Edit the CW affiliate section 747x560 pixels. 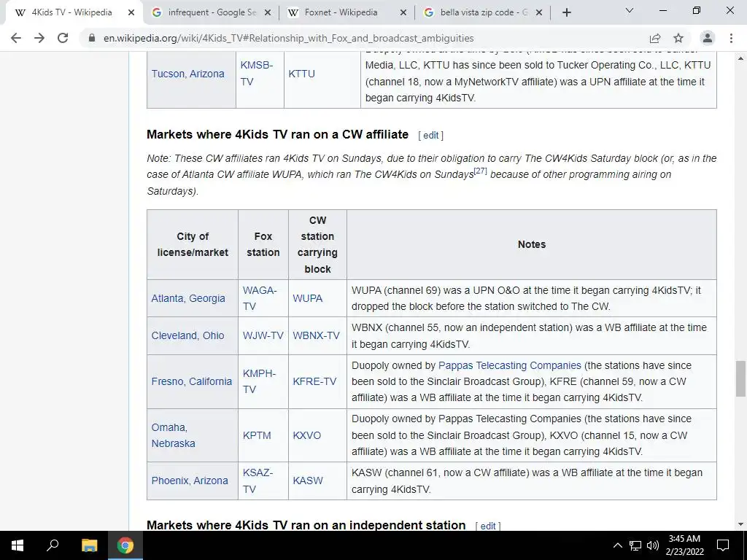click(430, 135)
